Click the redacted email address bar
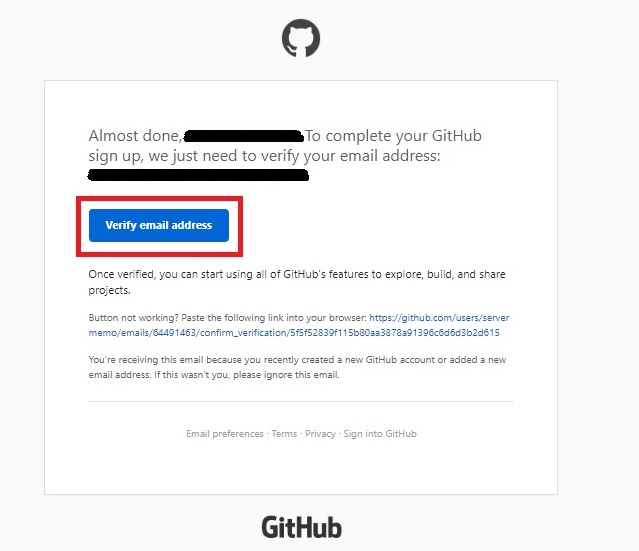The height and width of the screenshot is (551, 639). click(198, 175)
